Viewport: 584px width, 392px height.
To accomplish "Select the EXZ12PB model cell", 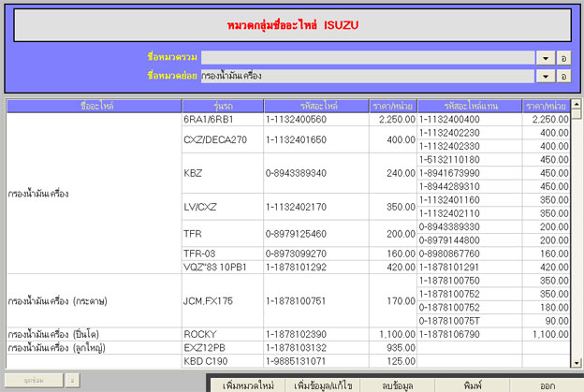I will coord(223,347).
